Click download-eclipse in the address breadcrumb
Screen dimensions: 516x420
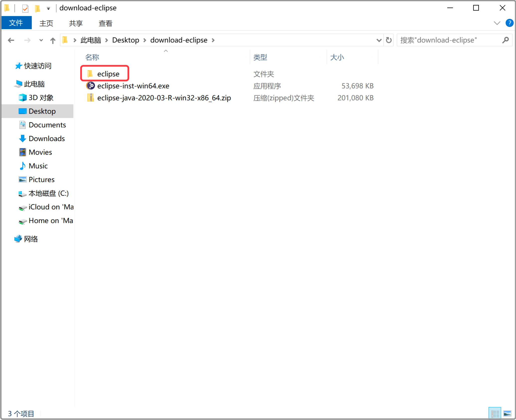tap(179, 40)
